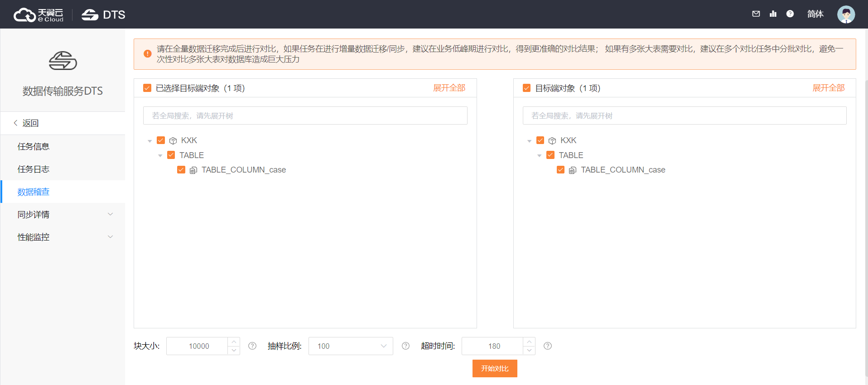Viewport: 868px width, 385px height.
Task: Collapse the right TABLE tree node
Action: pos(539,155)
